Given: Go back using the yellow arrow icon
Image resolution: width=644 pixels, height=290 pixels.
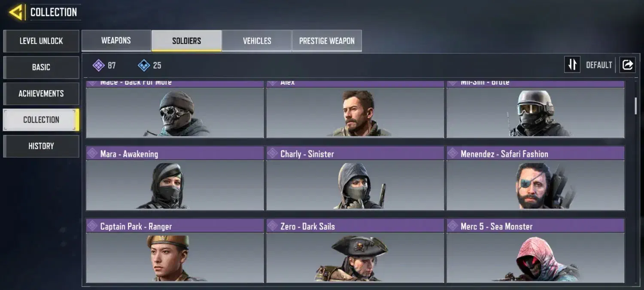Looking at the screenshot, I should point(16,12).
